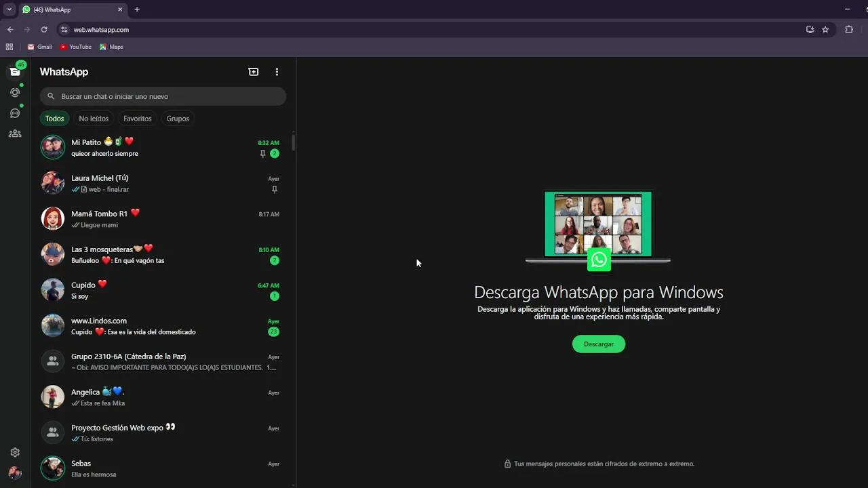Click the site info icon in the address bar

[64, 30]
